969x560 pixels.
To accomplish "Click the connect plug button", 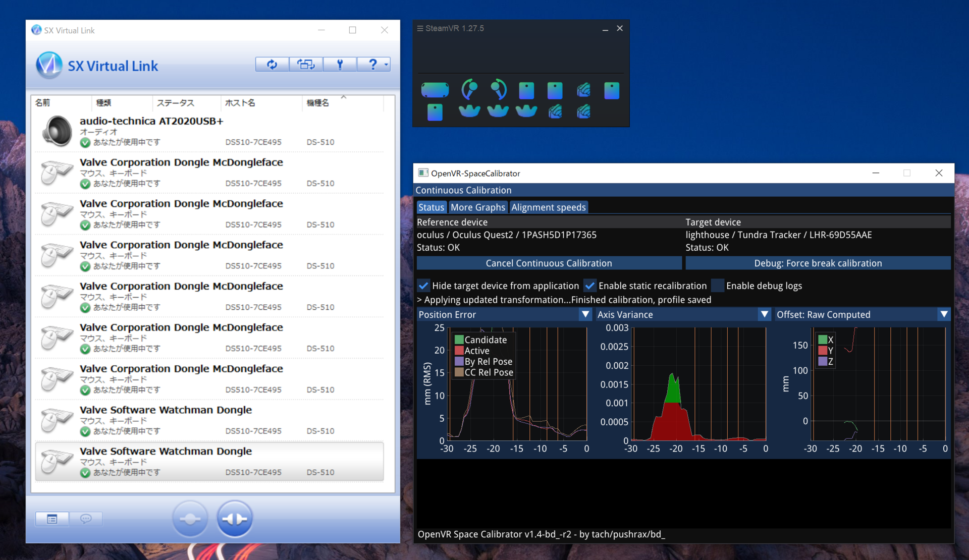I will pyautogui.click(x=190, y=518).
